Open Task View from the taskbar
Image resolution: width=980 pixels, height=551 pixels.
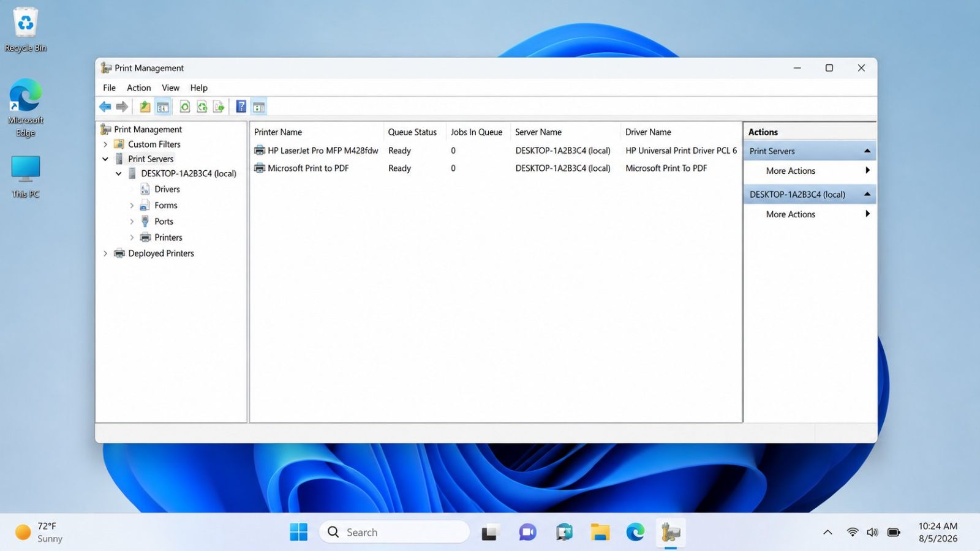coord(489,532)
